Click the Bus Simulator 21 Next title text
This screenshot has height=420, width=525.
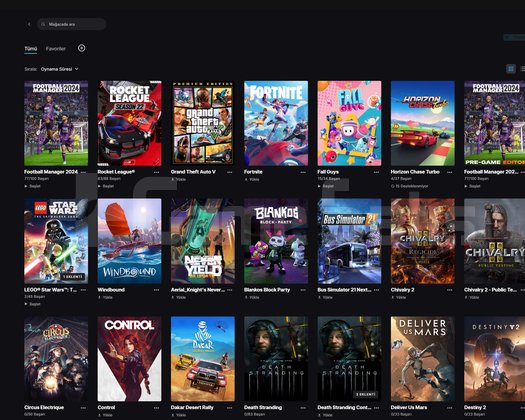point(344,290)
